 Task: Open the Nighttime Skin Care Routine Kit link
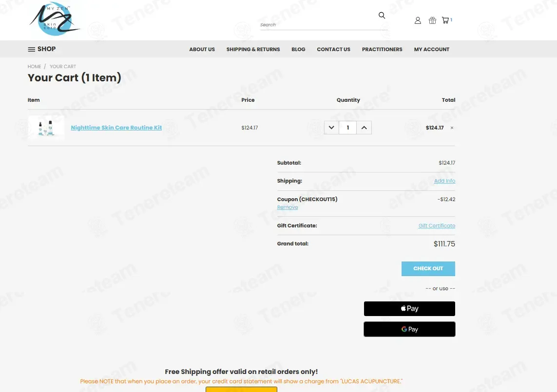point(116,128)
